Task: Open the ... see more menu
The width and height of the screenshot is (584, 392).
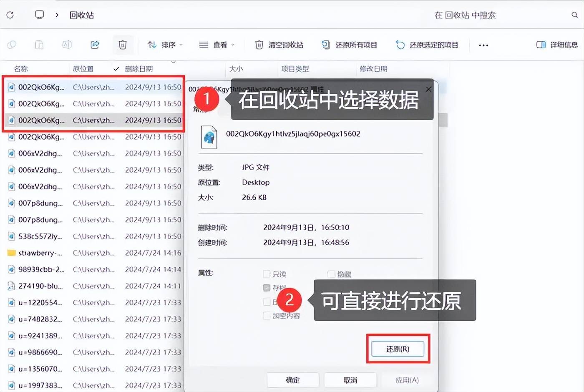Action: [483, 45]
